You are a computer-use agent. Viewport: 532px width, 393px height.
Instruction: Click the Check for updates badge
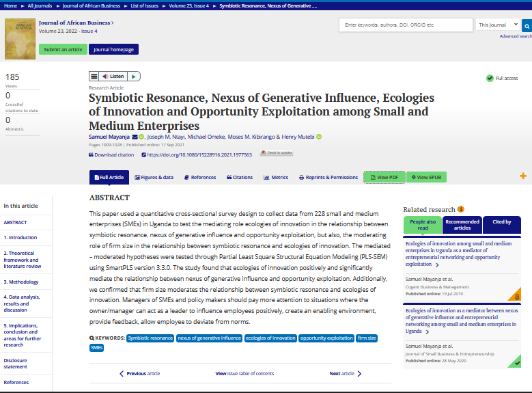277,154
